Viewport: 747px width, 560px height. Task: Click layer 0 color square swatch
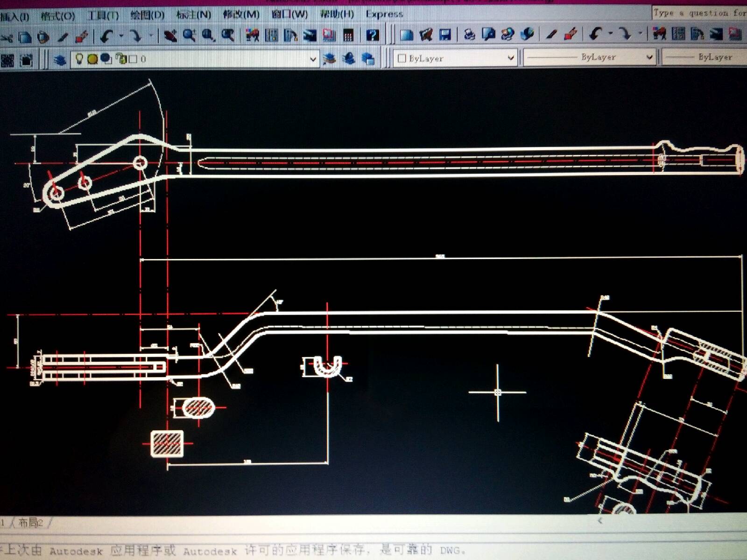pyautogui.click(x=133, y=59)
